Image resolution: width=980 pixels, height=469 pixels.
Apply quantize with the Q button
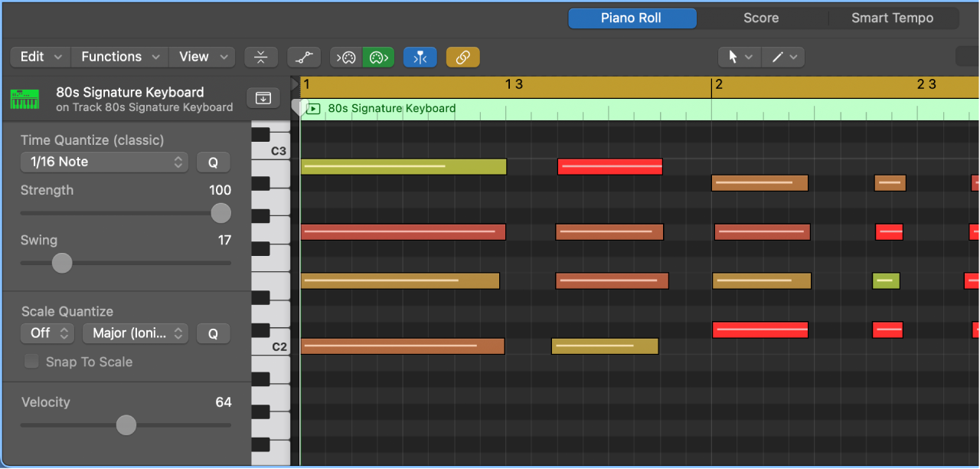coord(213,162)
